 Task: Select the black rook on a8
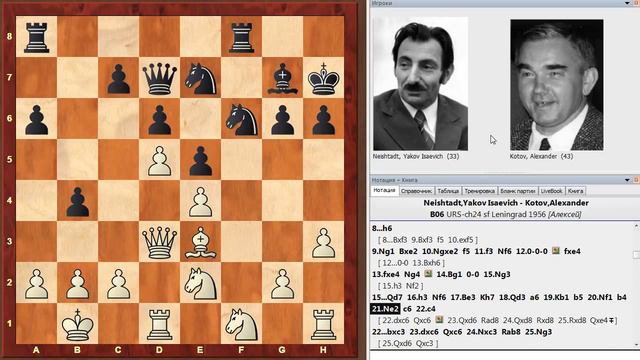click(x=36, y=37)
